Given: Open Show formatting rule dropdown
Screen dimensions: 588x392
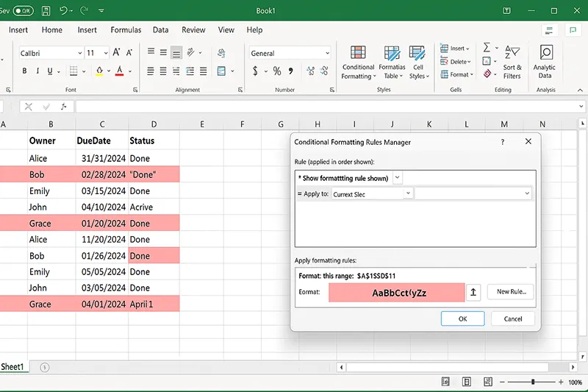Looking at the screenshot, I should pyautogui.click(x=398, y=177).
